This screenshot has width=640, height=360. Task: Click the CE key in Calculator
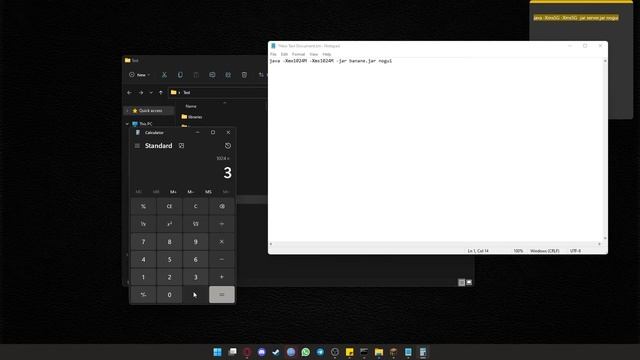[169, 207]
